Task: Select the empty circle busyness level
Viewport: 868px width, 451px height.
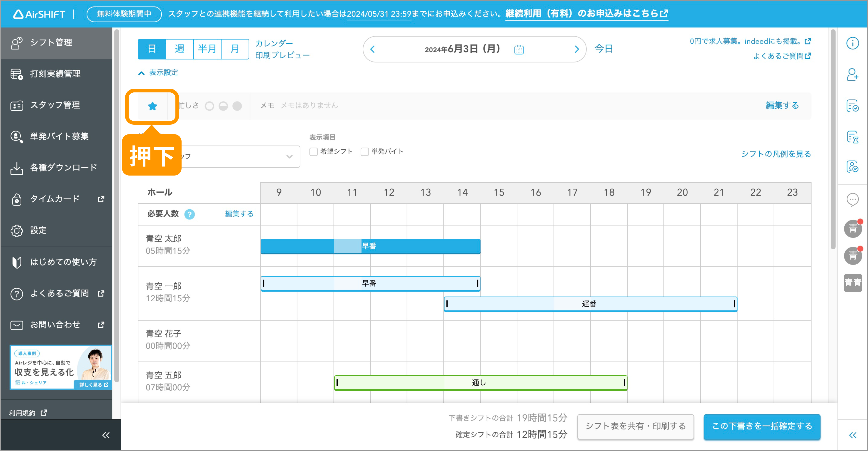Action: pyautogui.click(x=209, y=106)
